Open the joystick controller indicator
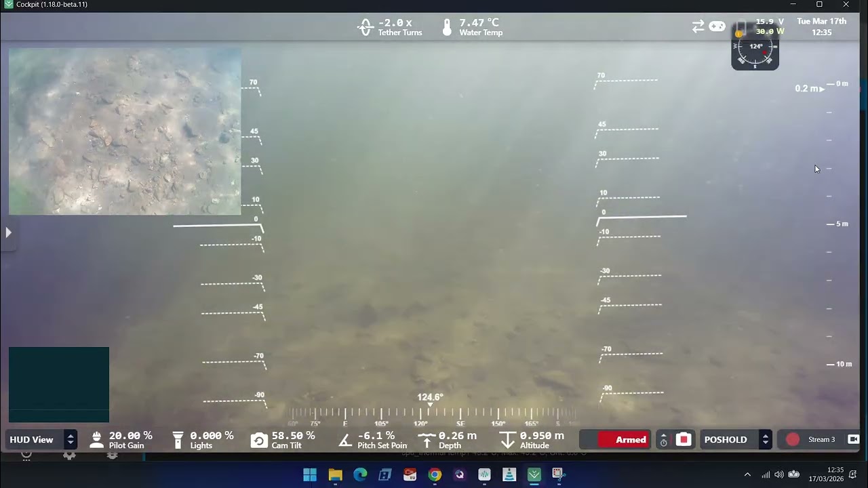The width and height of the screenshot is (868, 488). pos(717,26)
